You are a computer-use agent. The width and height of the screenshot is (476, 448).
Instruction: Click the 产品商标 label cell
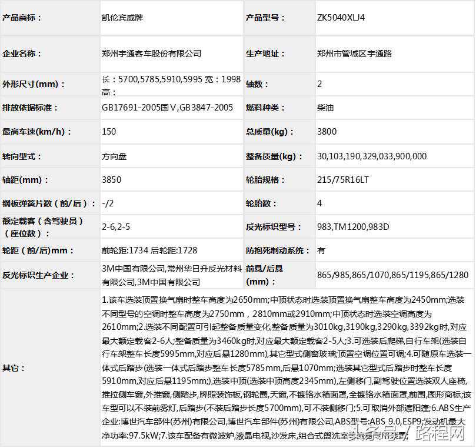pos(22,18)
